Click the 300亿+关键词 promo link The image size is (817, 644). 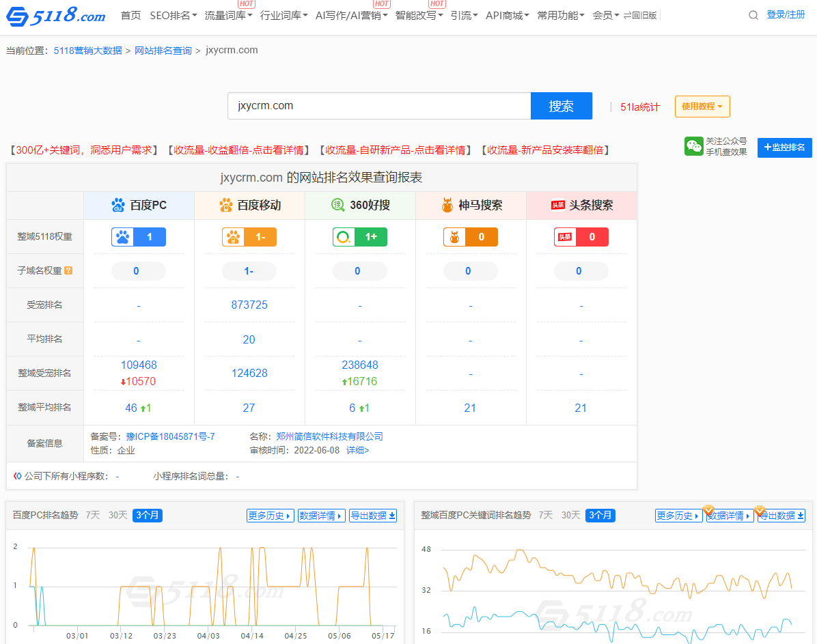[84, 150]
